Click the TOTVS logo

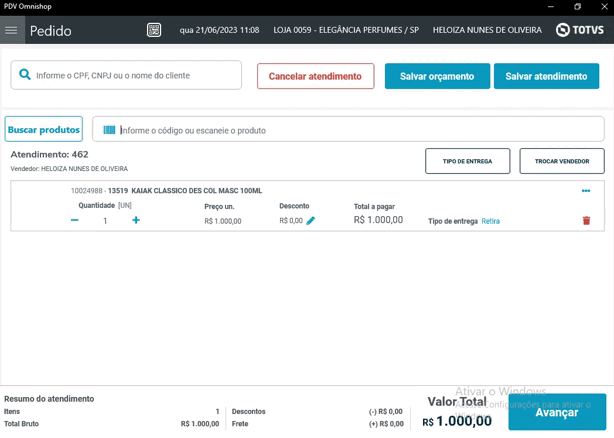(x=580, y=30)
